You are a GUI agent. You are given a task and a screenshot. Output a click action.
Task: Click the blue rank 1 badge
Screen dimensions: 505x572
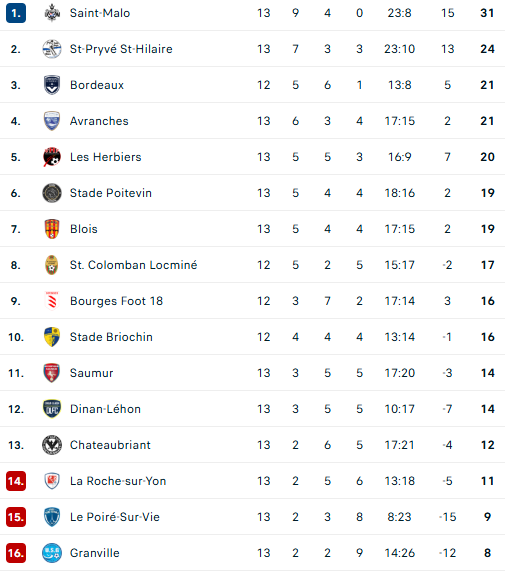coord(16,13)
